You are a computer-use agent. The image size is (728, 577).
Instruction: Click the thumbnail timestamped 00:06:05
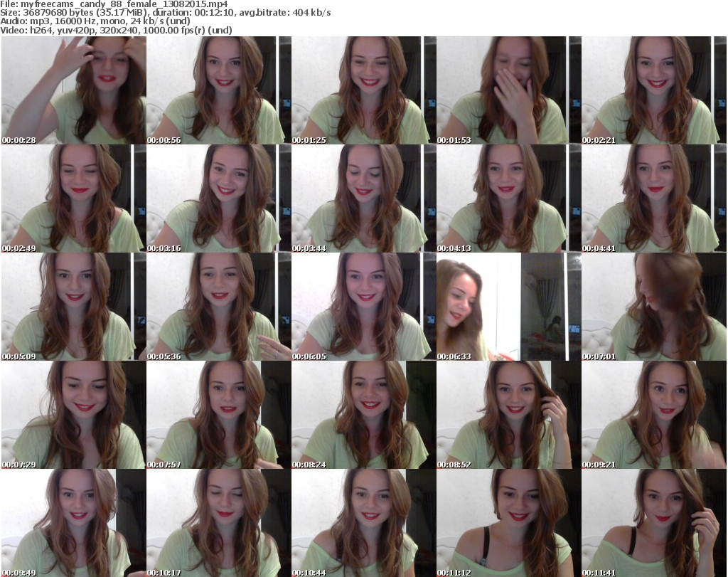(363, 307)
